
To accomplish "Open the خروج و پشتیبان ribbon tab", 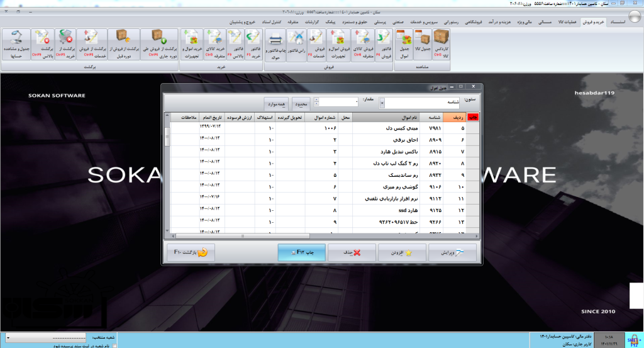I will [x=242, y=22].
